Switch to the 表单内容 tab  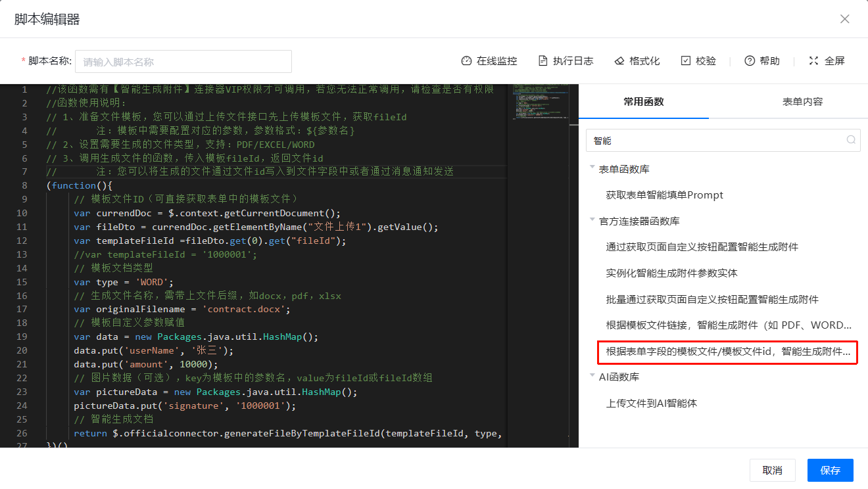(802, 102)
